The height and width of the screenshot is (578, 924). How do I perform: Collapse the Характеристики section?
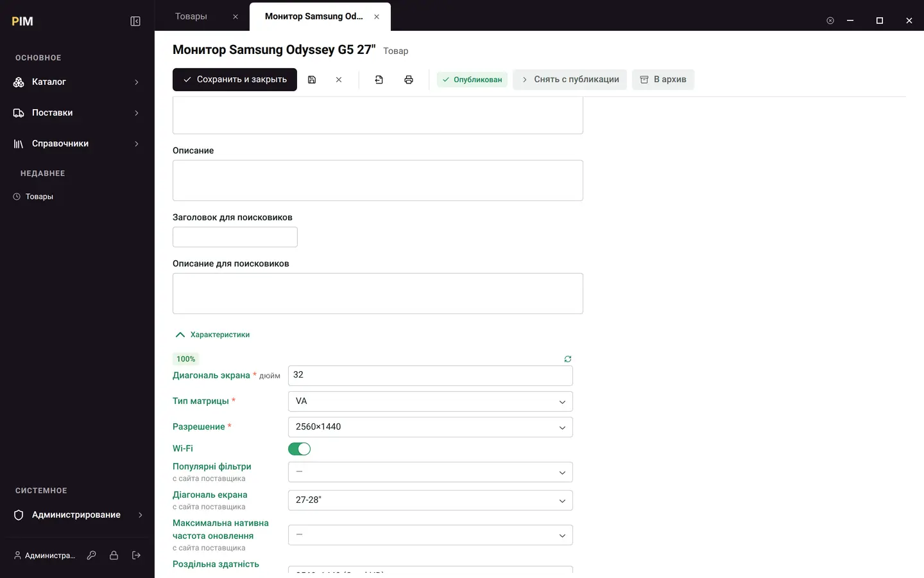tap(212, 335)
